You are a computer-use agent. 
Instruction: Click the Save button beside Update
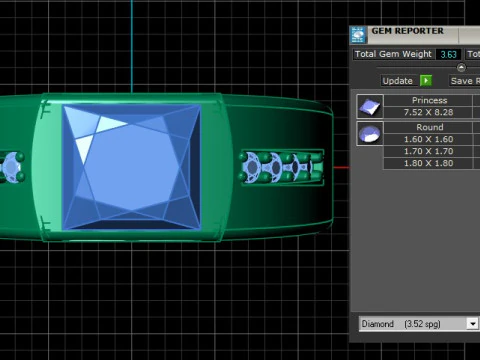[465, 81]
